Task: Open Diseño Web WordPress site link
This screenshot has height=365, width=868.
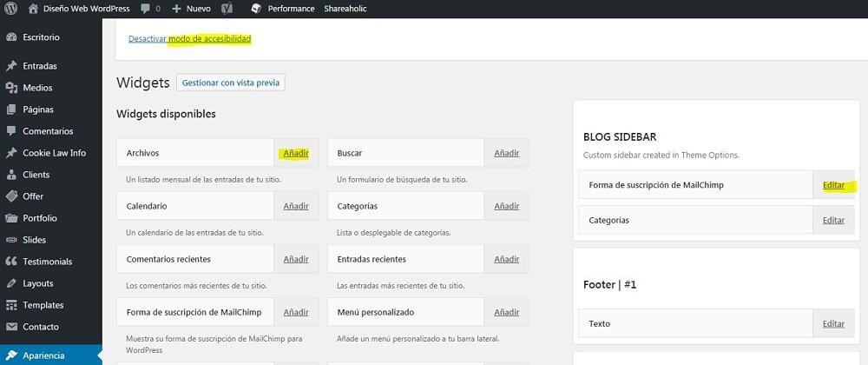Action: click(86, 9)
